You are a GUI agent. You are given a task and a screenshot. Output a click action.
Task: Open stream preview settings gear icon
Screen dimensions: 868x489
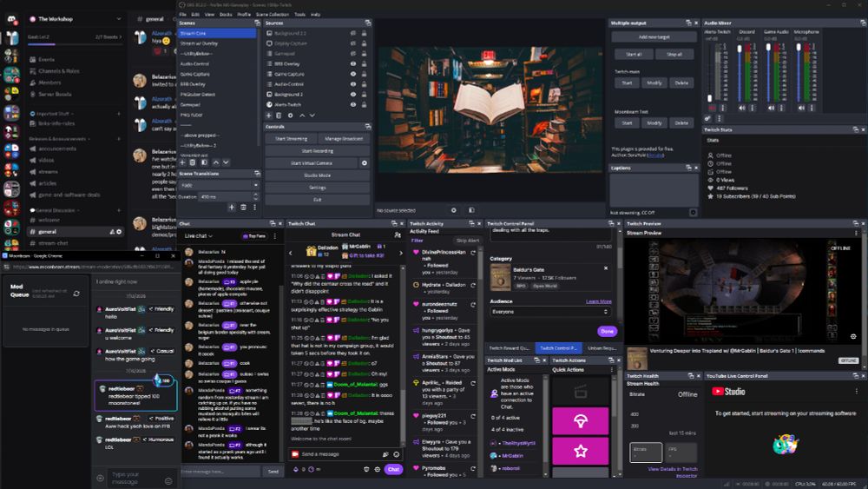coord(853,336)
